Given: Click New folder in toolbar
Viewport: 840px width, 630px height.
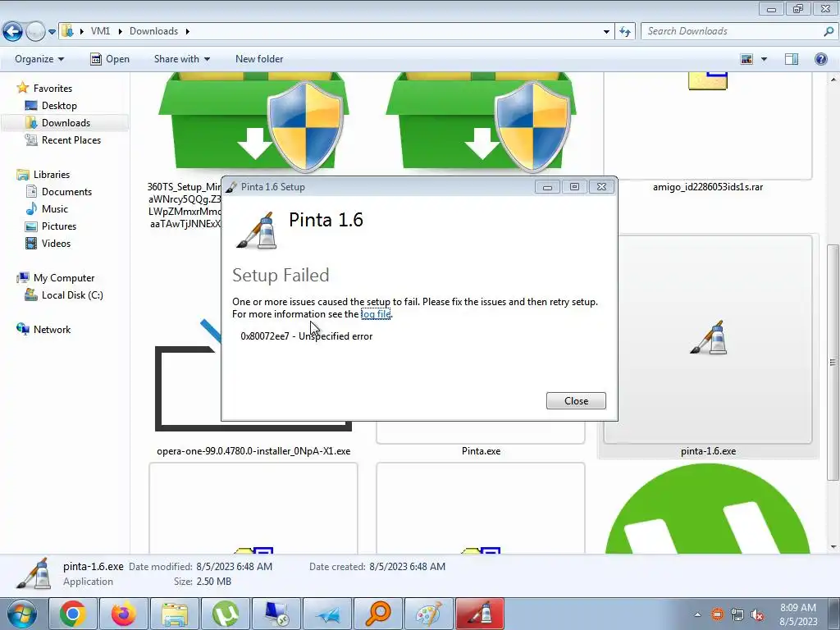Looking at the screenshot, I should (259, 59).
